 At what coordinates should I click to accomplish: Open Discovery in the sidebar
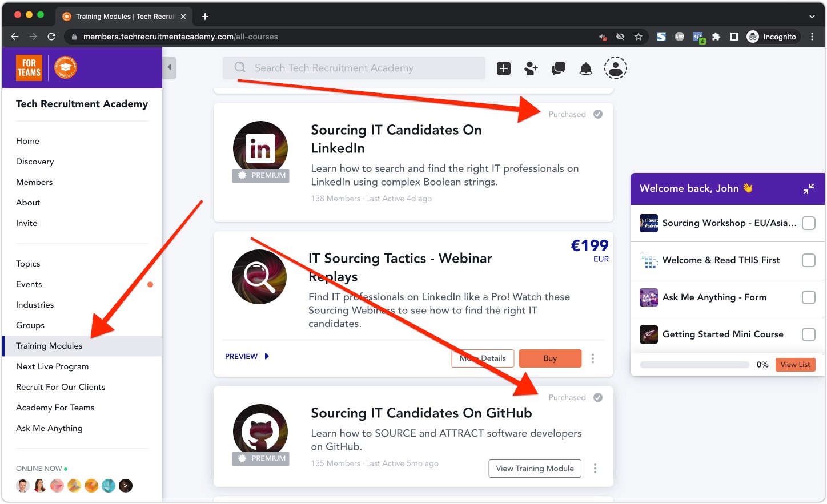35,162
